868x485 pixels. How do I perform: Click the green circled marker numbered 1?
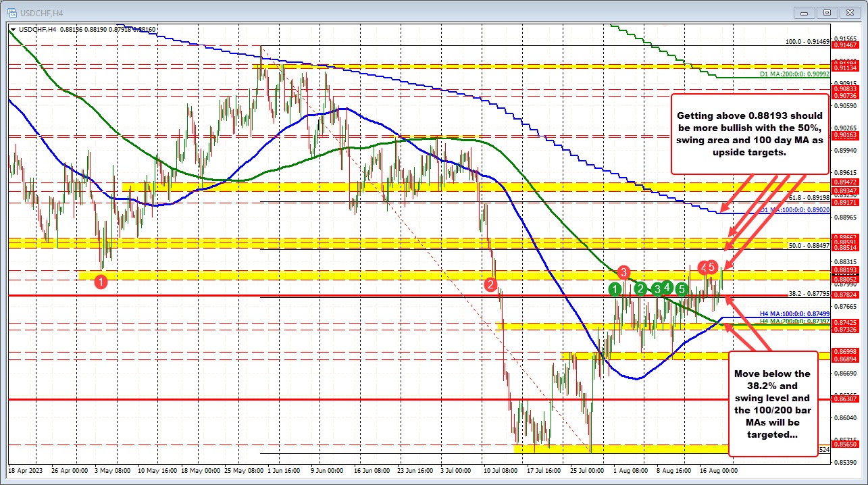pos(615,289)
